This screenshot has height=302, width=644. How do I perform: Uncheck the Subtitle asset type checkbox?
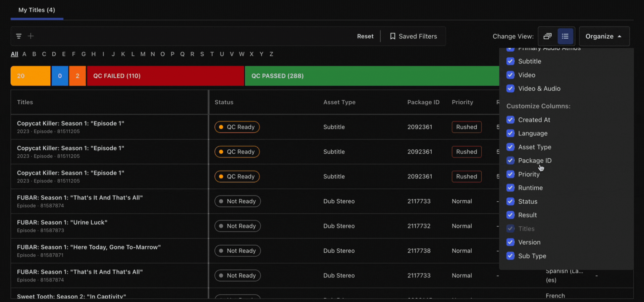[x=511, y=61]
